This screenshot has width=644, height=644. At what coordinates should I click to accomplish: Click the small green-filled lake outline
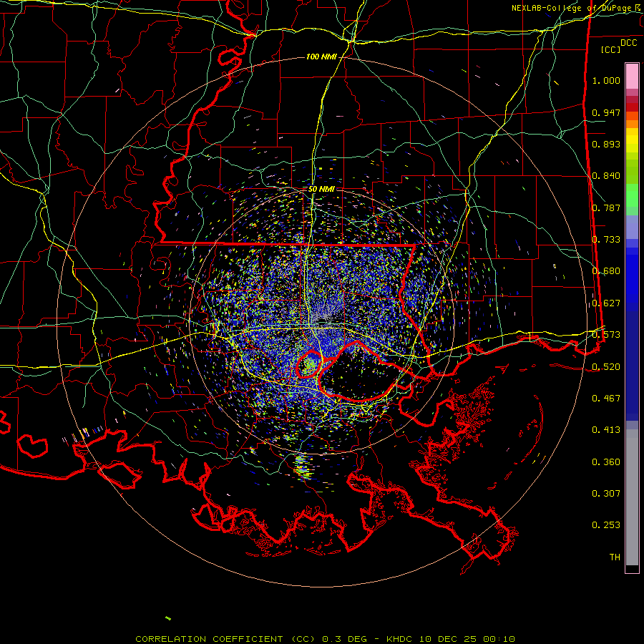(309, 364)
